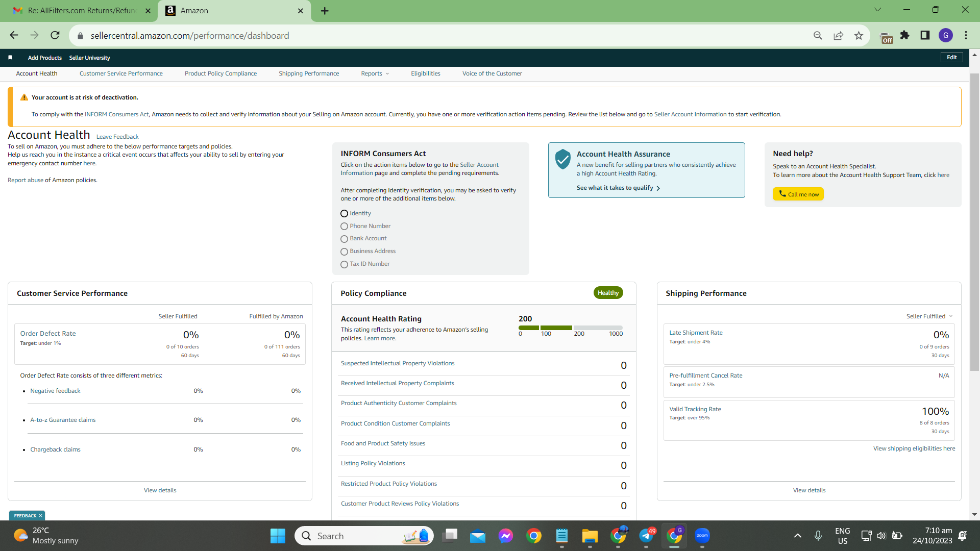The image size is (980, 551).
Task: Open the Chrome three-dot menu
Action: tap(966, 35)
